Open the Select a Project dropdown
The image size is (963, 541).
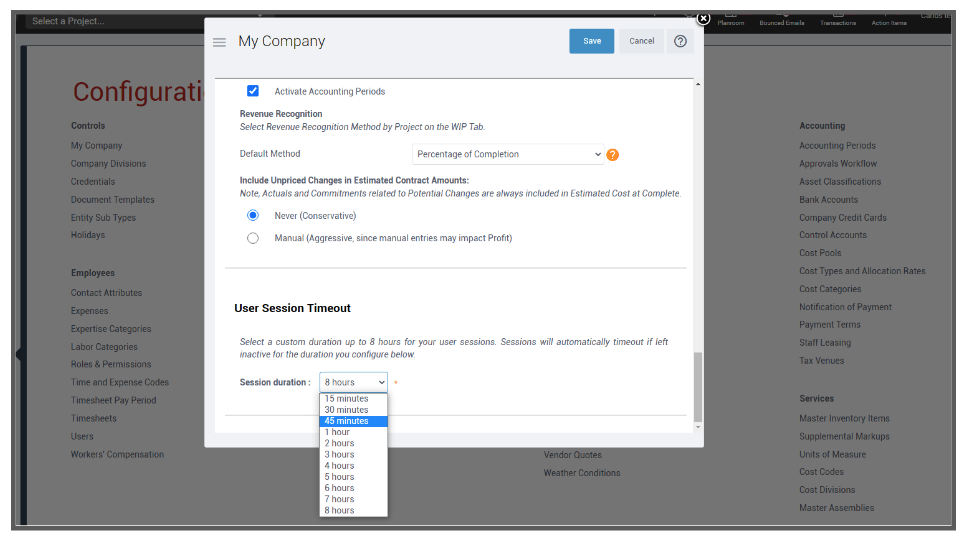point(140,21)
